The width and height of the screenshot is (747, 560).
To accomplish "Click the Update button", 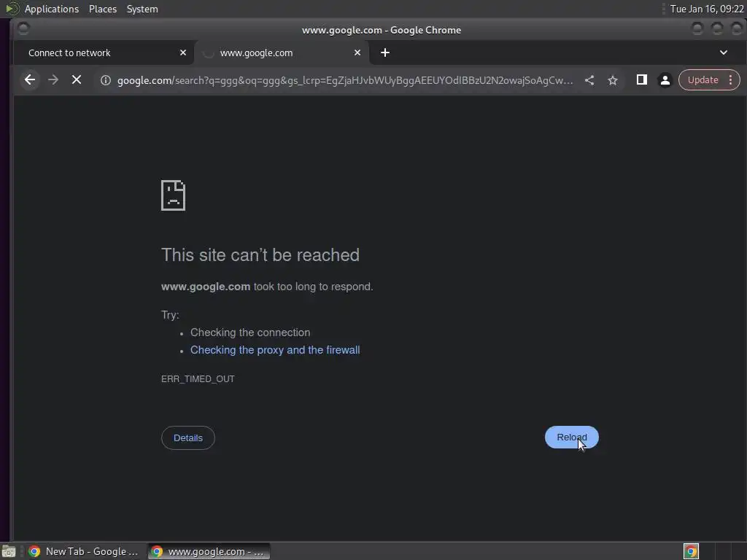I will coord(703,80).
